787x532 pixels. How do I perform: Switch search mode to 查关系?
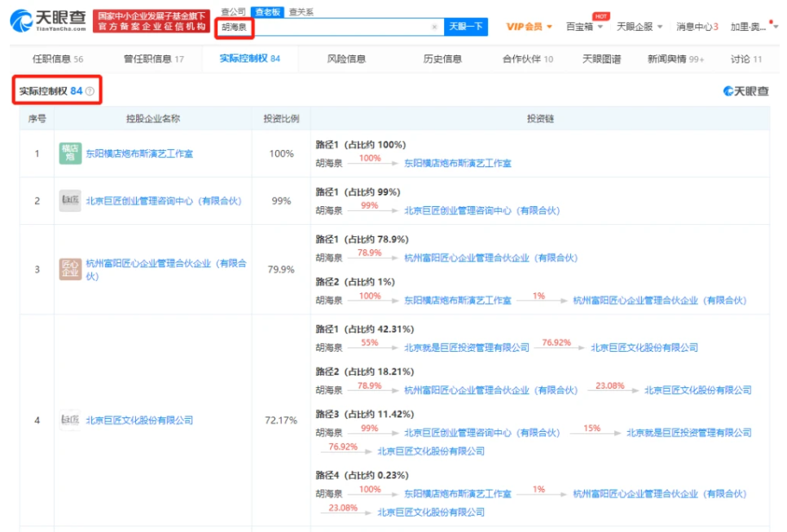pos(301,11)
